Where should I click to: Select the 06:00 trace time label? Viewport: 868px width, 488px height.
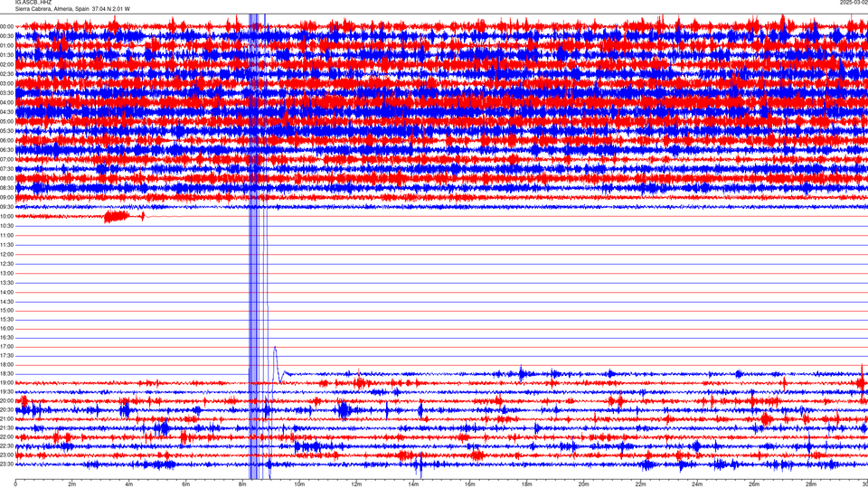click(6, 141)
